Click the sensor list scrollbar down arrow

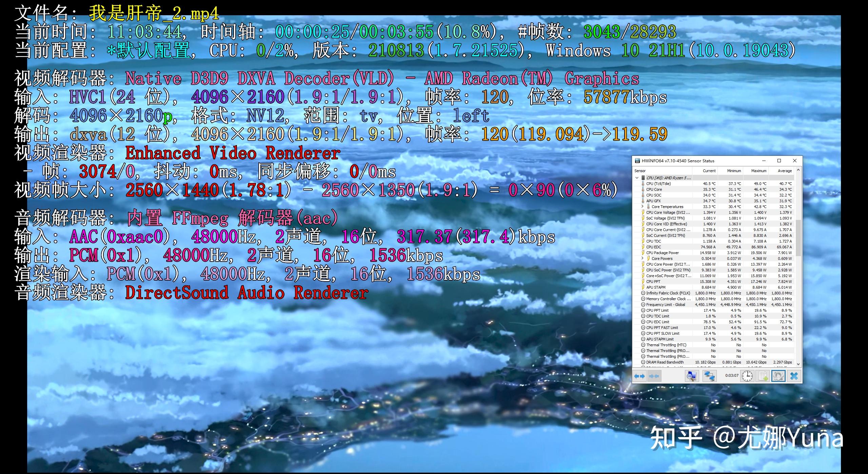tap(798, 364)
